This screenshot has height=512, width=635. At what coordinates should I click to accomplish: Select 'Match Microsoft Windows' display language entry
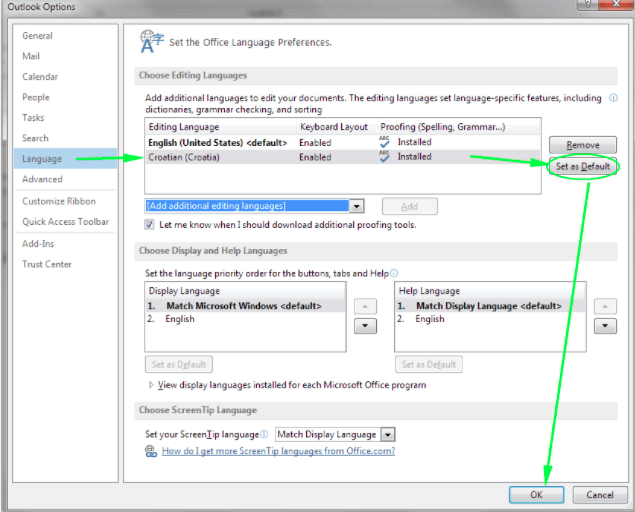(245, 306)
